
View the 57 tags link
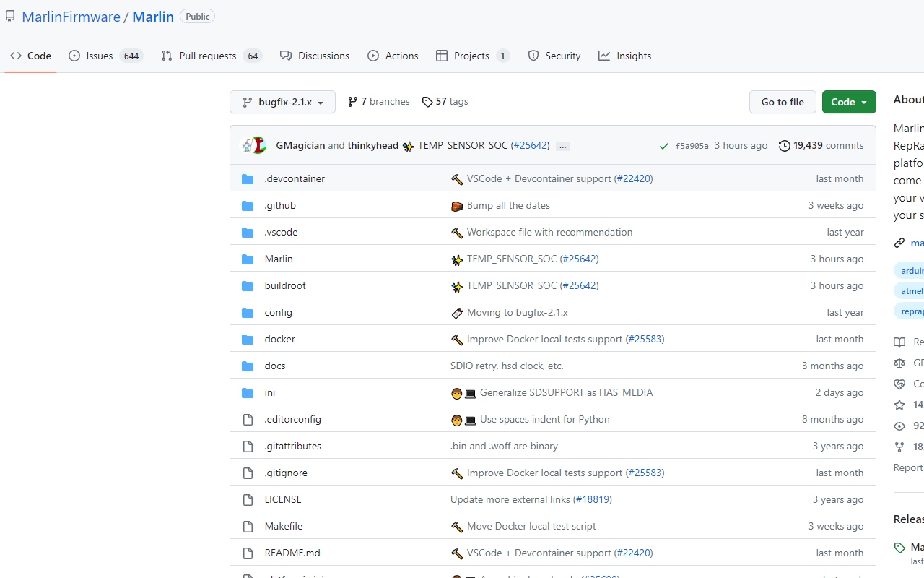[445, 102]
